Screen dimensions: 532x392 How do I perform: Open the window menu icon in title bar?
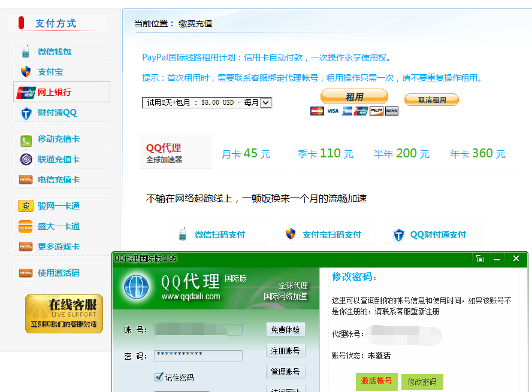tap(479, 259)
